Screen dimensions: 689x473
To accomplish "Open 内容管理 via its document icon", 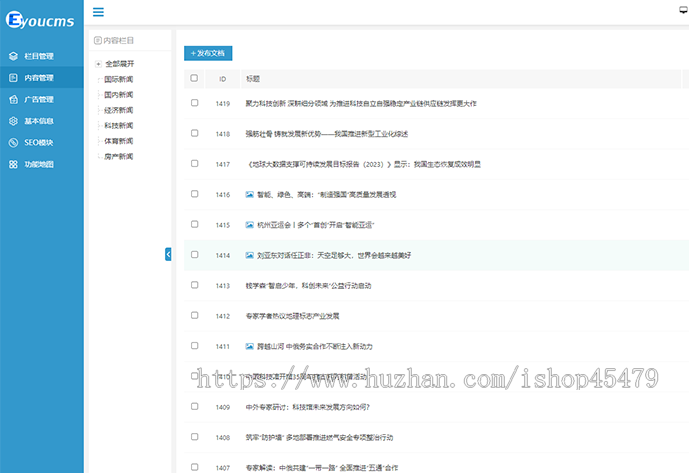I will pos(13,77).
